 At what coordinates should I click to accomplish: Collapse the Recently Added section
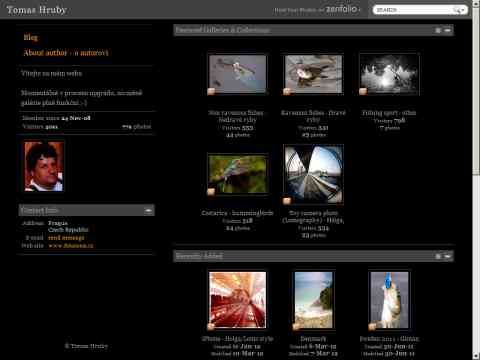448,256
